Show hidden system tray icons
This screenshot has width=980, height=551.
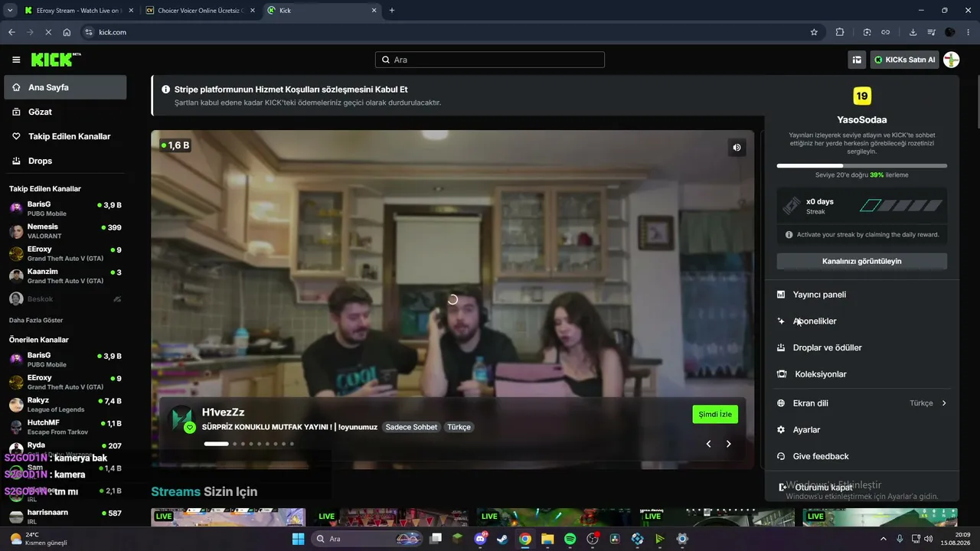coord(884,539)
